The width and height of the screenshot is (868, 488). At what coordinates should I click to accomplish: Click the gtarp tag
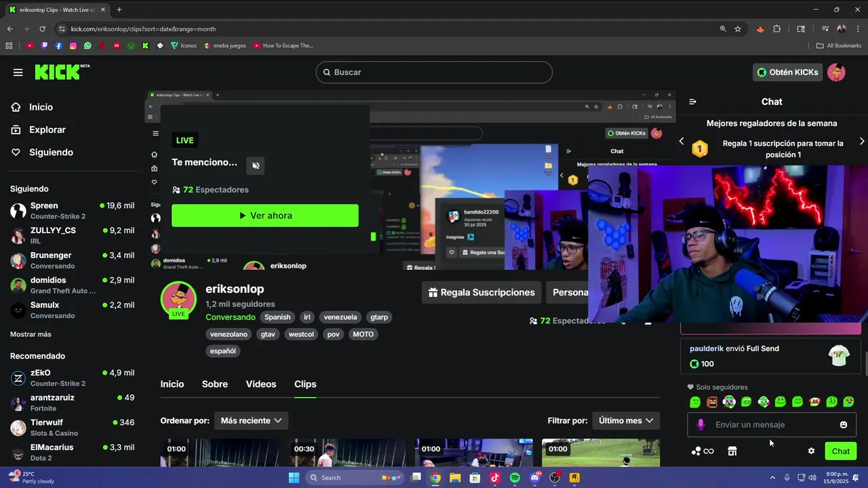(379, 317)
